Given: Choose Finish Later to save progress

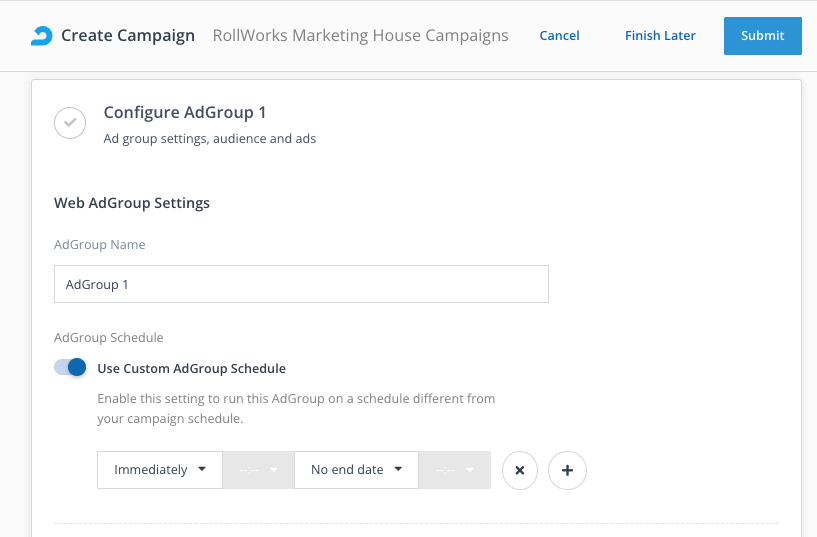Looking at the screenshot, I should click(660, 36).
